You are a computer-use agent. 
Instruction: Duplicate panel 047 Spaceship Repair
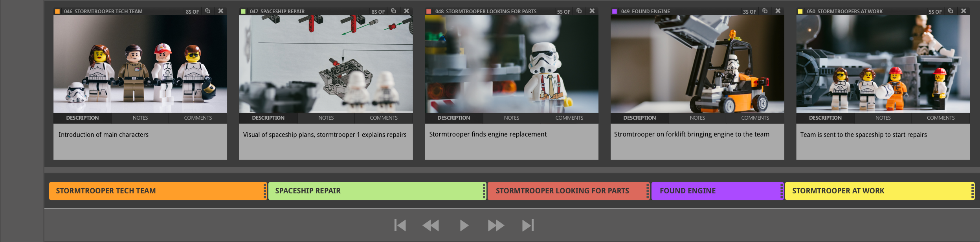(x=393, y=11)
